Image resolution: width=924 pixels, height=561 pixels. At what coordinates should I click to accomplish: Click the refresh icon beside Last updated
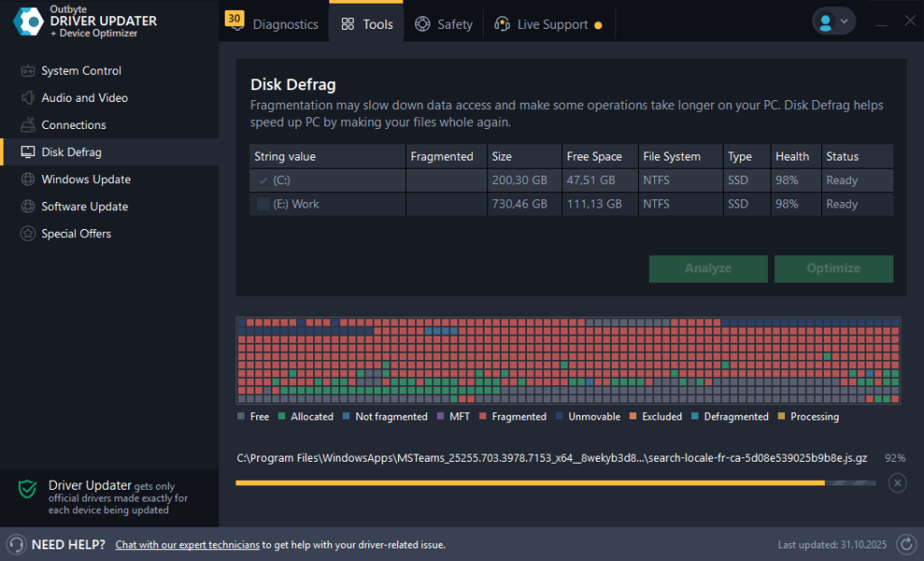pos(907,544)
